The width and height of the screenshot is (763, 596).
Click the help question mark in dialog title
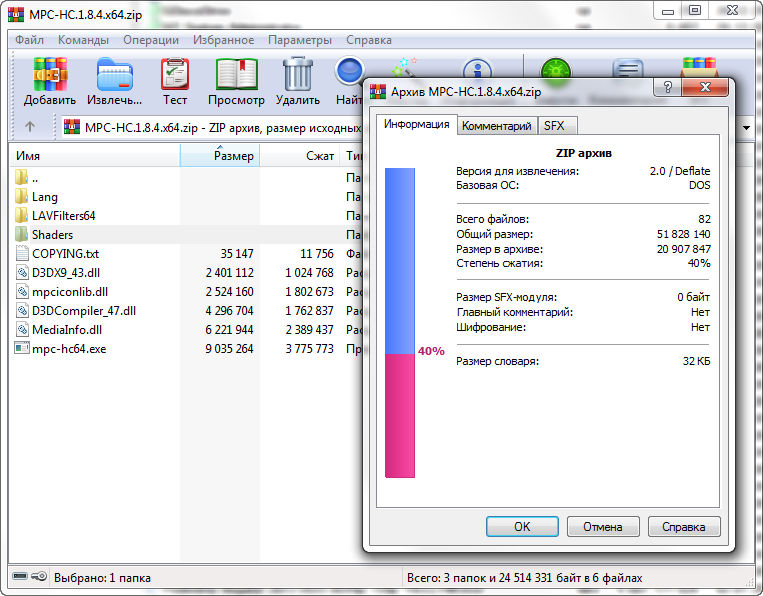[x=666, y=88]
